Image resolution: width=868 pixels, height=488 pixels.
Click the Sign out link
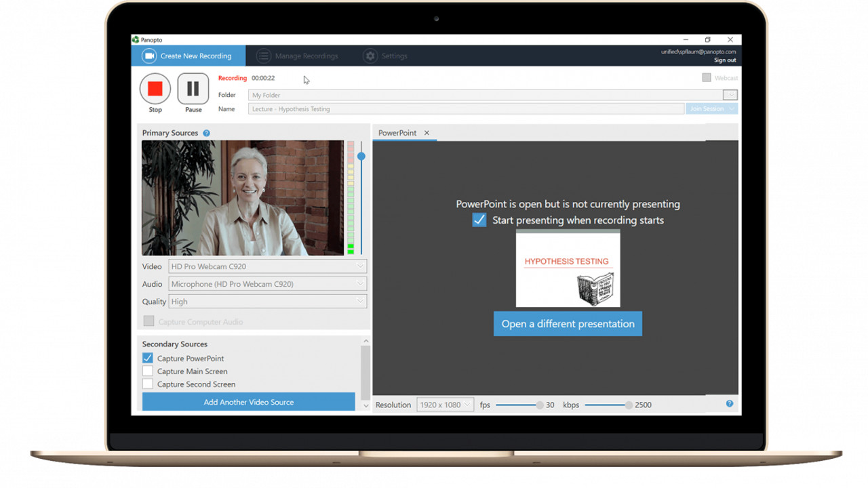point(725,60)
